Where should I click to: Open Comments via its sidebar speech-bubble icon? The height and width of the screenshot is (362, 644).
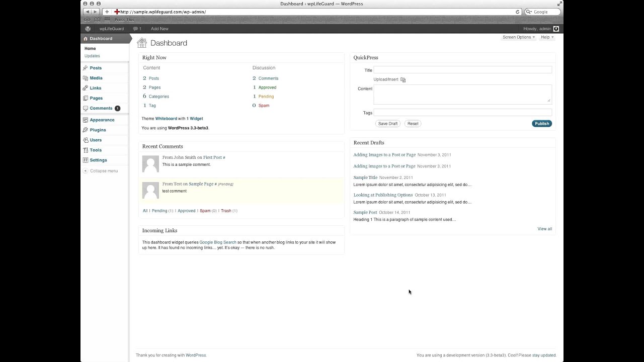pos(86,108)
